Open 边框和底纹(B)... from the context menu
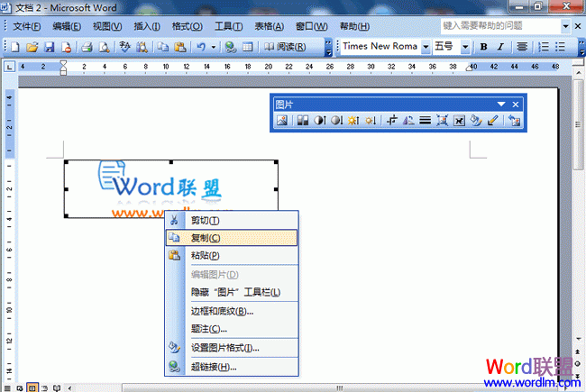586x392 pixels. click(x=232, y=311)
